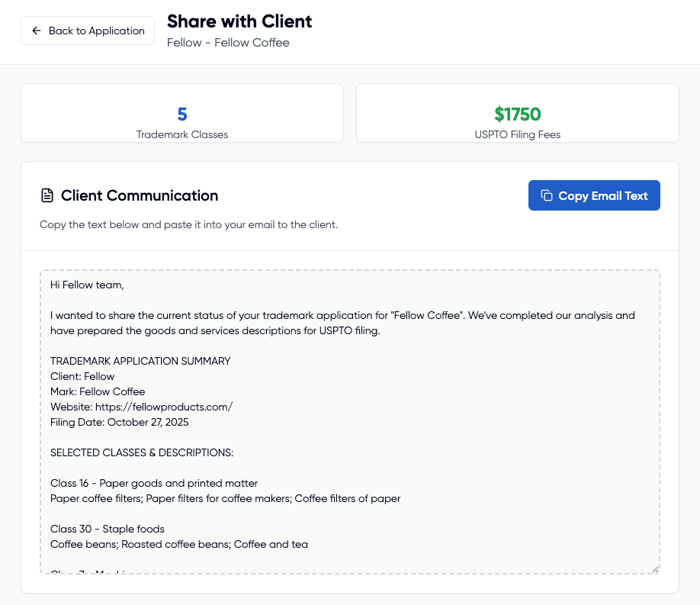Select the USPTO Filing Fees card
700x605 pixels.
[x=517, y=113]
